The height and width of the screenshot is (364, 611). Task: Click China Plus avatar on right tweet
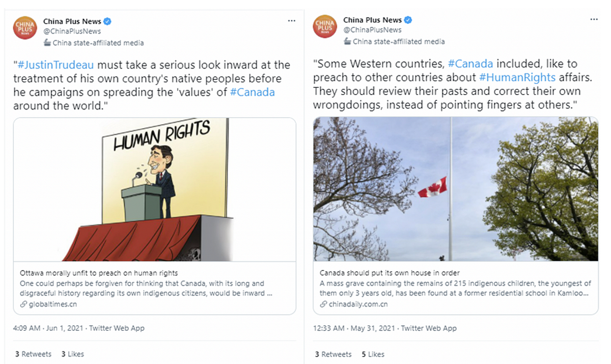(325, 27)
